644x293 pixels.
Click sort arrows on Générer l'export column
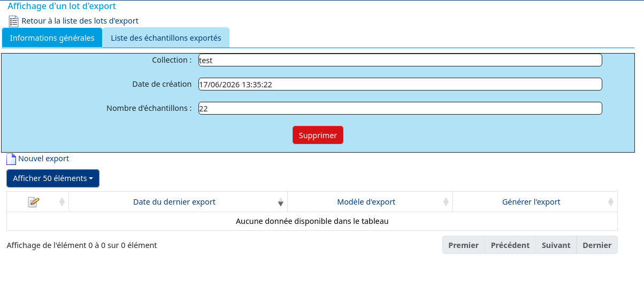pos(611,202)
